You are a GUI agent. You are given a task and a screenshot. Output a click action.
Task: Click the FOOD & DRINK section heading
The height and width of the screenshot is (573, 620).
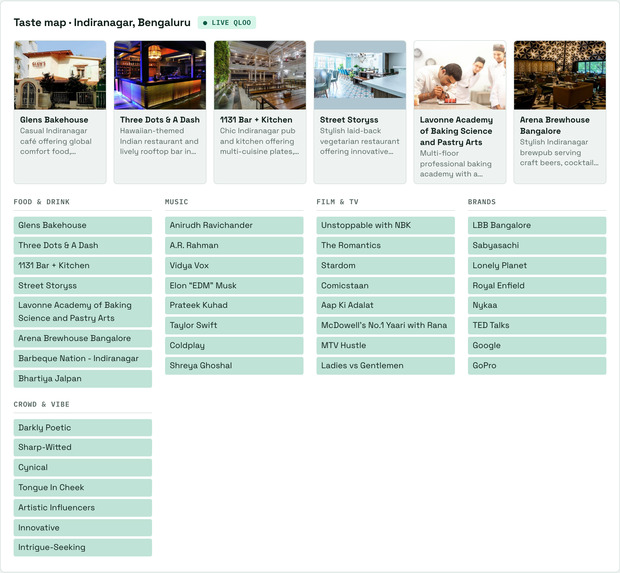(x=42, y=202)
